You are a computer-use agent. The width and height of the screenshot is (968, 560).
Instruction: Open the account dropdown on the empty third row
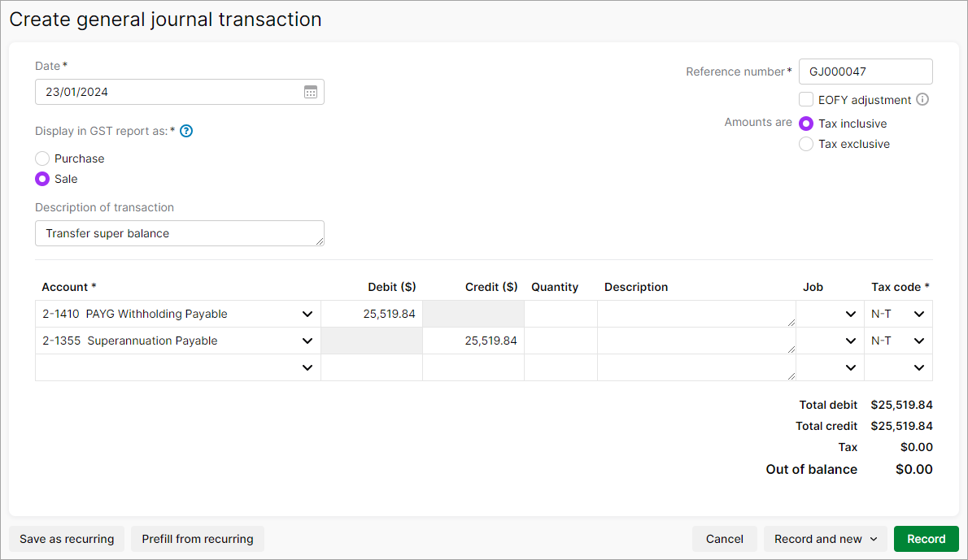[307, 367]
